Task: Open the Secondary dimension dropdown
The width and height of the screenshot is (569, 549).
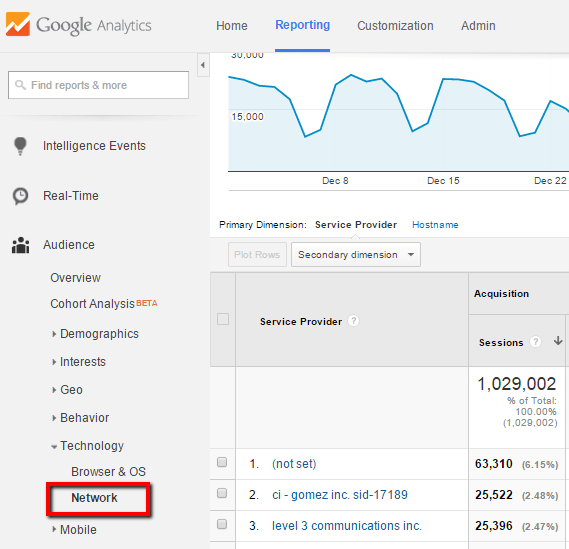Action: point(356,255)
